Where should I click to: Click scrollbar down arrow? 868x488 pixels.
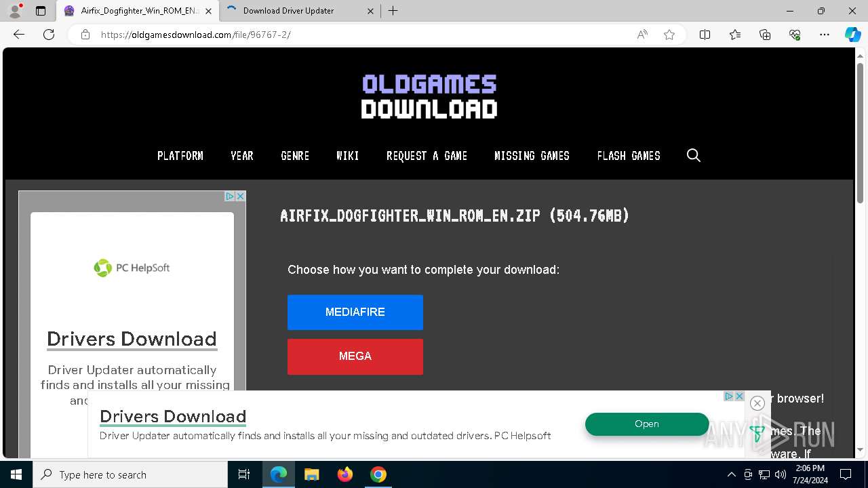pos(861,449)
